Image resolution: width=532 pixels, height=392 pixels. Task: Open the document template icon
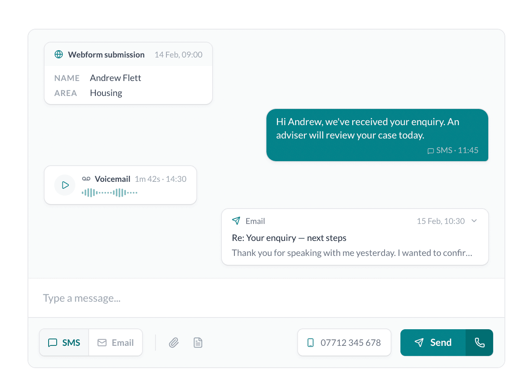198,343
